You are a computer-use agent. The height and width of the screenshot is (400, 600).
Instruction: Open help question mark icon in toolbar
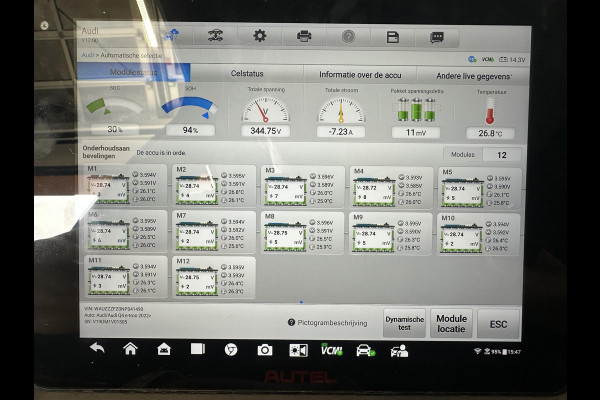(x=348, y=37)
